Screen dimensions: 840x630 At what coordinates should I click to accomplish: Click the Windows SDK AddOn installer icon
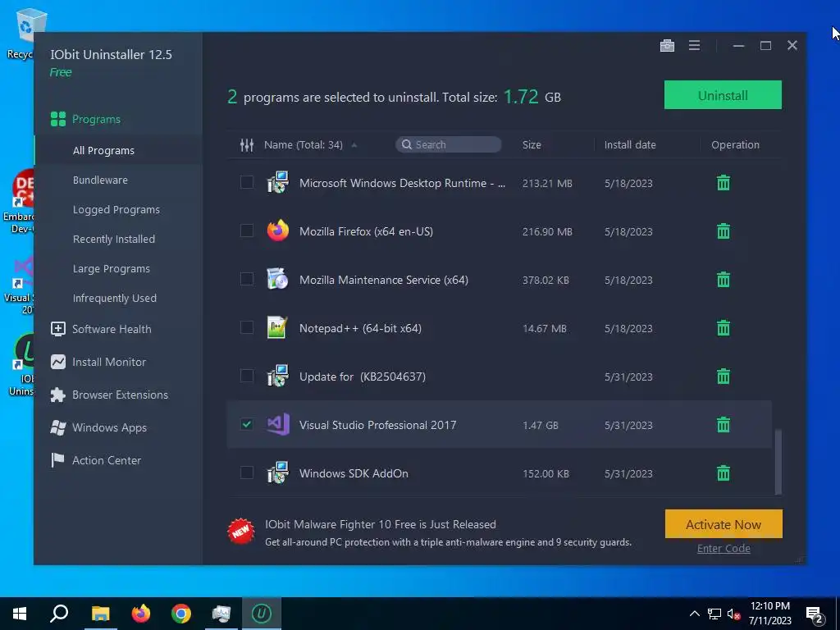tap(277, 473)
